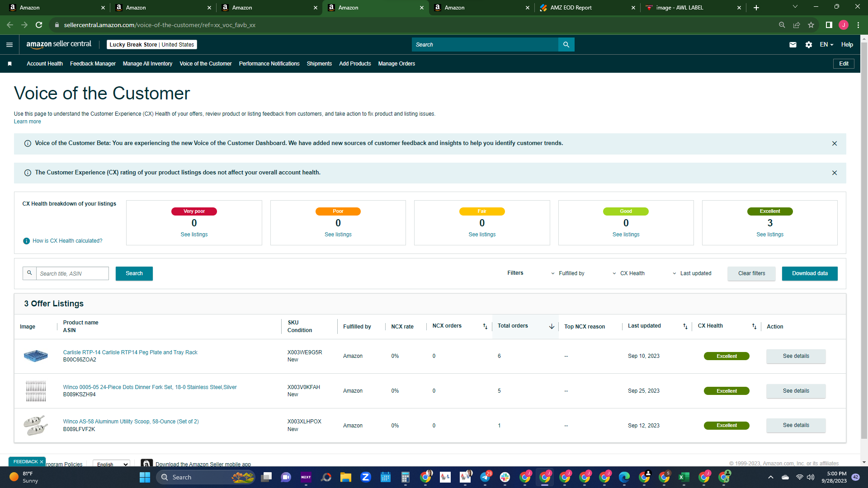Open browser zoom magnifier icon in address bar
The height and width of the screenshot is (488, 868).
click(782, 25)
